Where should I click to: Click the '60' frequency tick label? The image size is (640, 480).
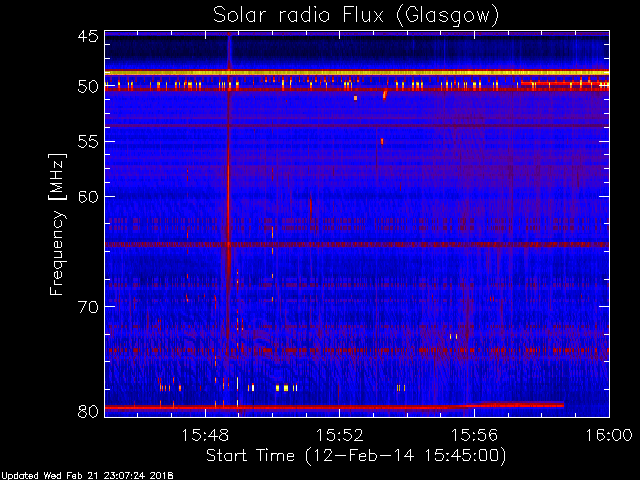coord(88,197)
